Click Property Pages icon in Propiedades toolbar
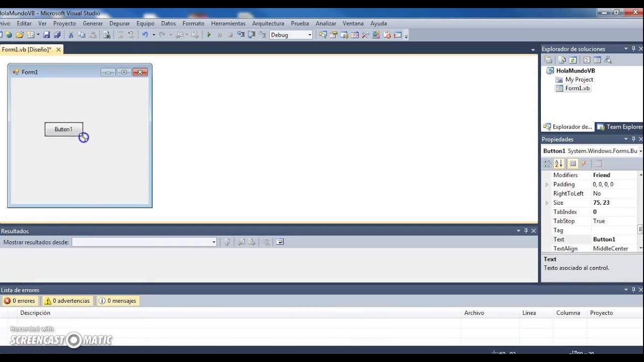Screen dimensions: 644x362 598,163
